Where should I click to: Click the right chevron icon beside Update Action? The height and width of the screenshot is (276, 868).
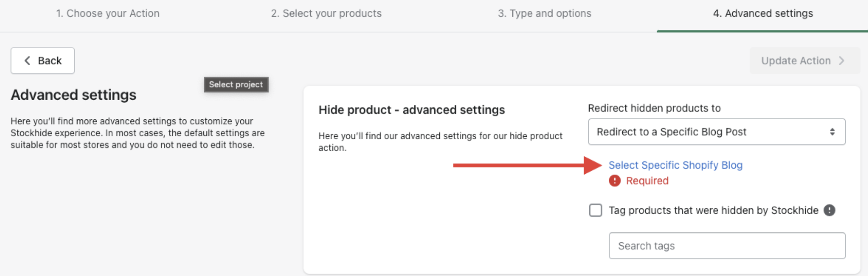click(x=841, y=61)
